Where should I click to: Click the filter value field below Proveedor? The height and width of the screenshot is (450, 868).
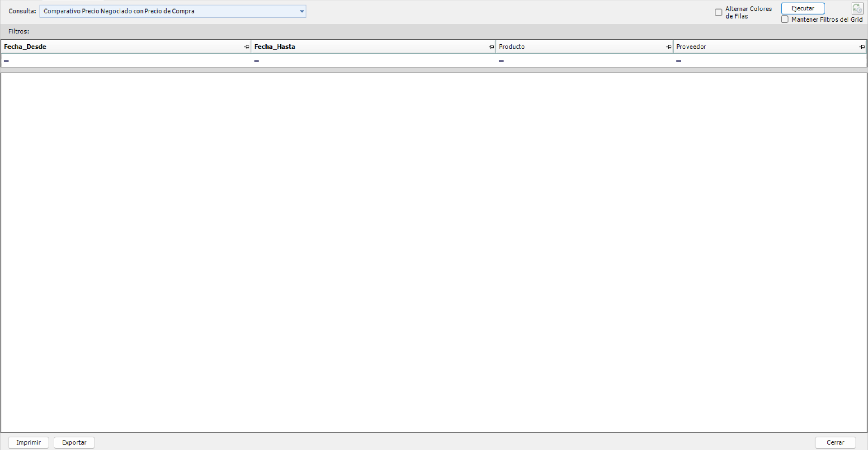tap(769, 61)
